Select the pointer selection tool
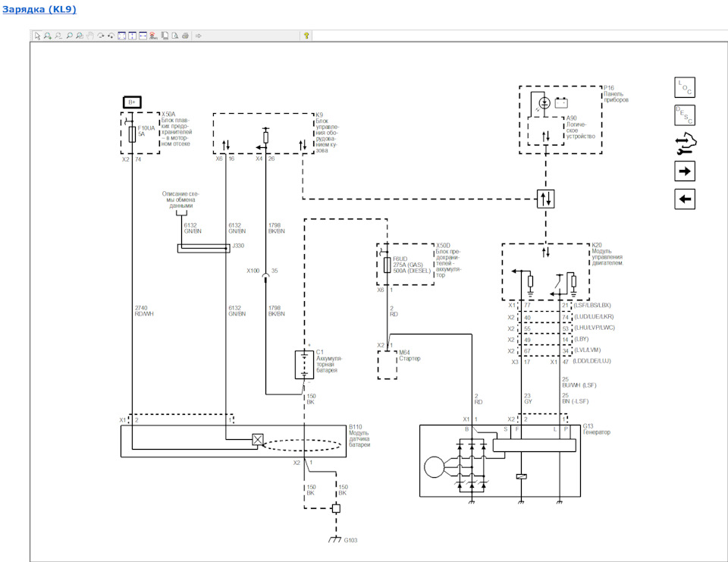This screenshot has width=728, height=562. (37, 36)
